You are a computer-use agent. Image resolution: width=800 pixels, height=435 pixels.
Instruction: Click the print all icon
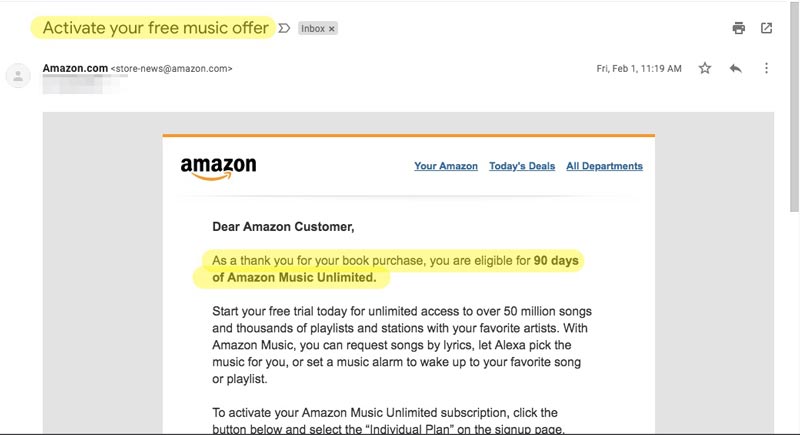click(739, 28)
